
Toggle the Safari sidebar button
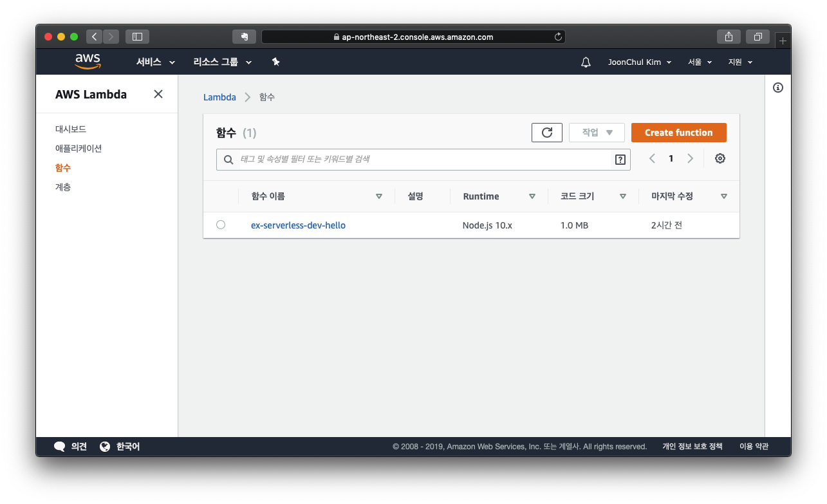click(137, 37)
